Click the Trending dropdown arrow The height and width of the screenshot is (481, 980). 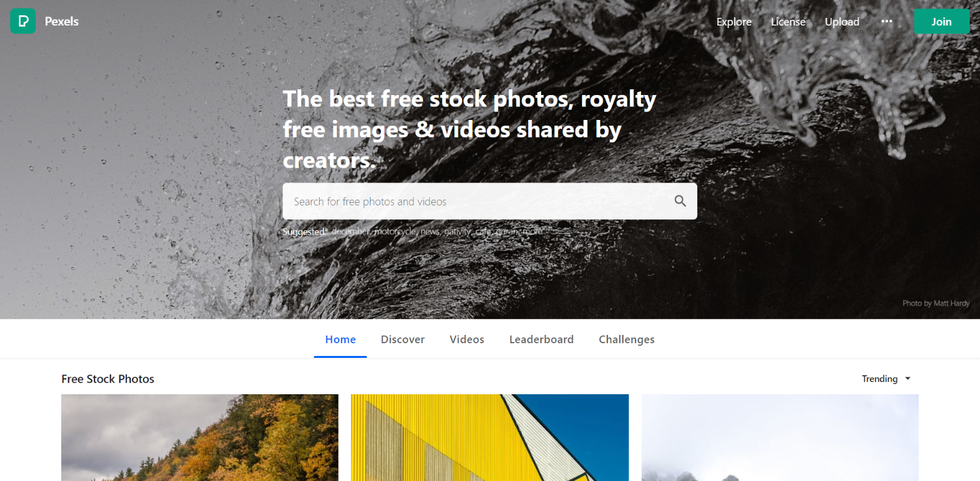[908, 379]
